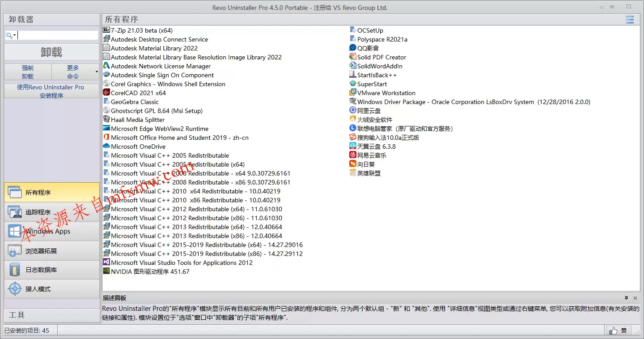Select Autodesk Material Library Base Resolution entry
The width and height of the screenshot is (644, 339).
point(196,57)
